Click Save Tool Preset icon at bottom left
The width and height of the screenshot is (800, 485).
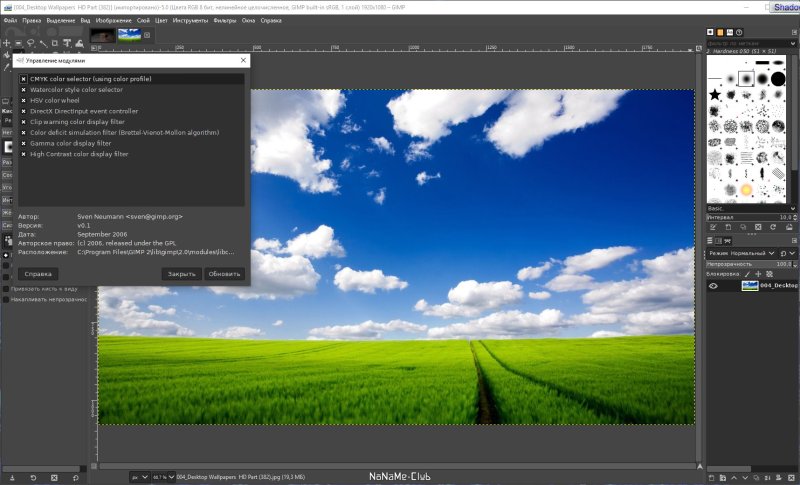pyautogui.click(x=12, y=478)
